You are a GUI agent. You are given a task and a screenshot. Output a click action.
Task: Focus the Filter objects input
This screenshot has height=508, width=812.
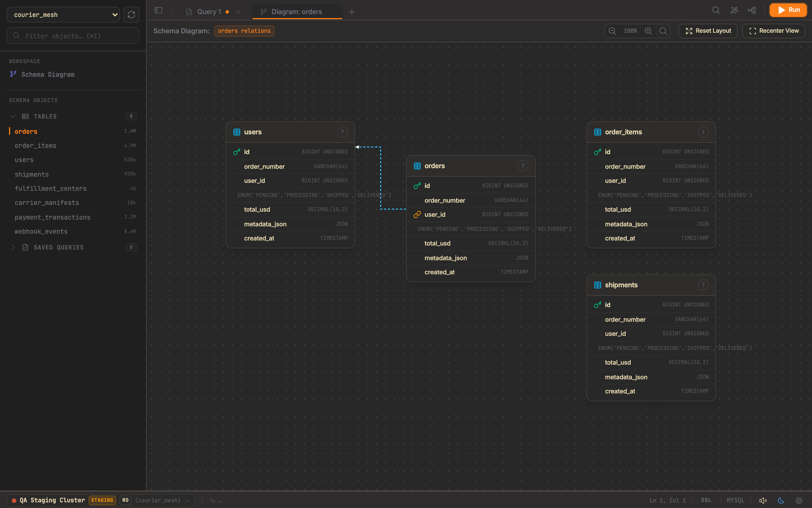click(x=73, y=36)
